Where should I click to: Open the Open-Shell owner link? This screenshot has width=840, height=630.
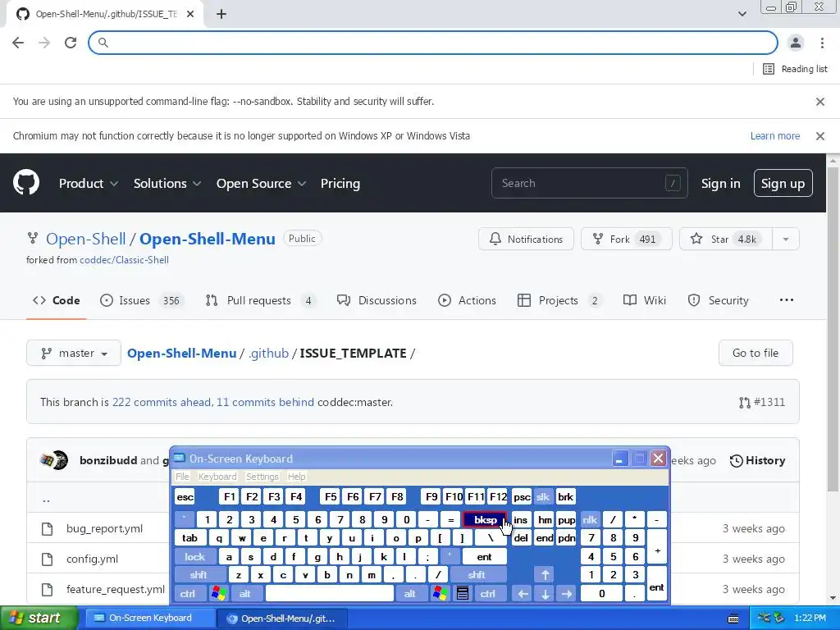(x=85, y=239)
